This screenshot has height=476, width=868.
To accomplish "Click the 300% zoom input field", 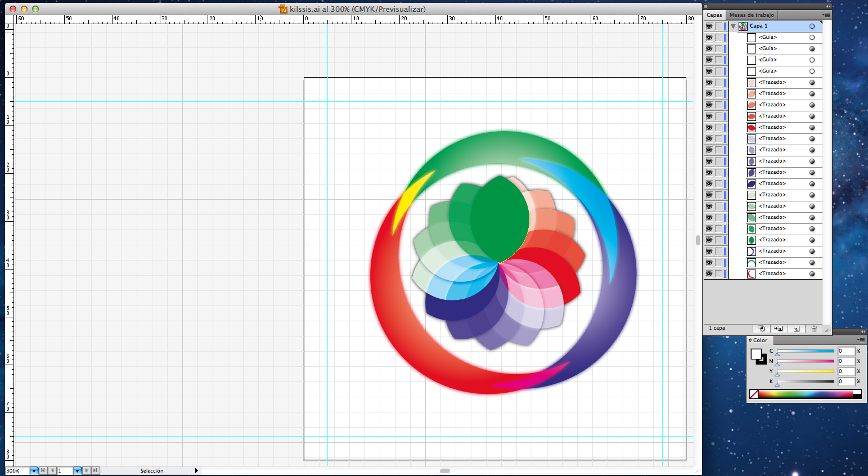I will tap(17, 470).
